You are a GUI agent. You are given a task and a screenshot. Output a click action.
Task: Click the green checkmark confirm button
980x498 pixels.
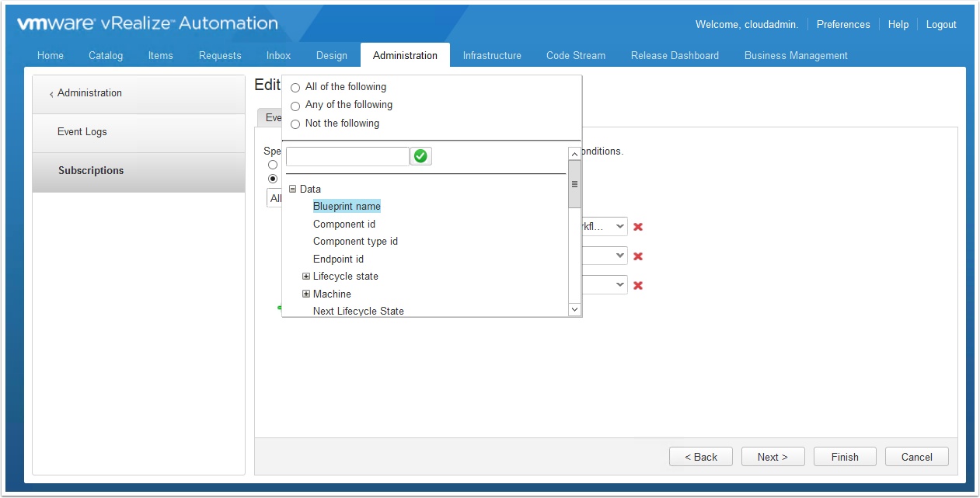[420, 156]
